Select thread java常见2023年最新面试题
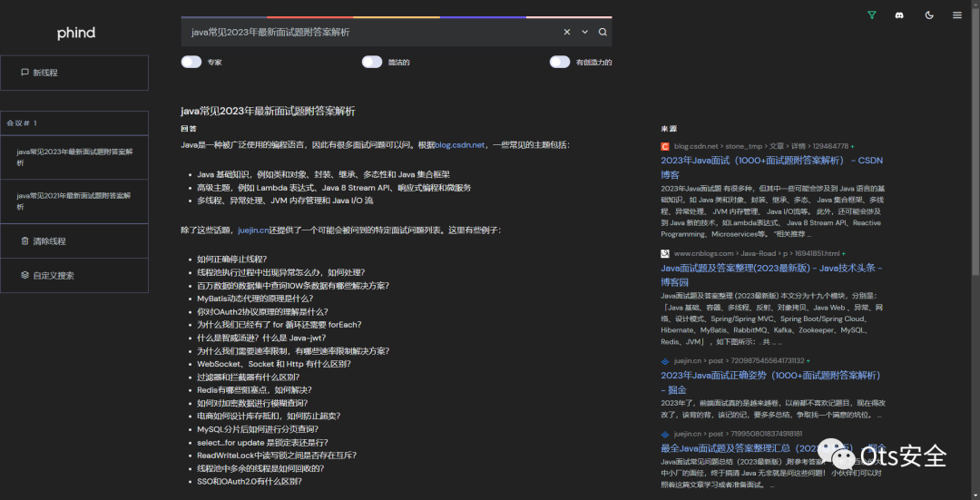Viewport: 980px width, 500px height. 74,158
